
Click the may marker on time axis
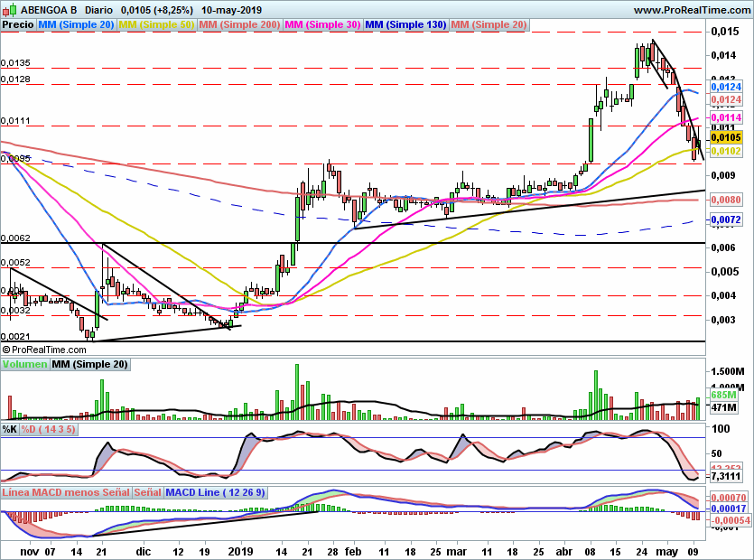666,551
